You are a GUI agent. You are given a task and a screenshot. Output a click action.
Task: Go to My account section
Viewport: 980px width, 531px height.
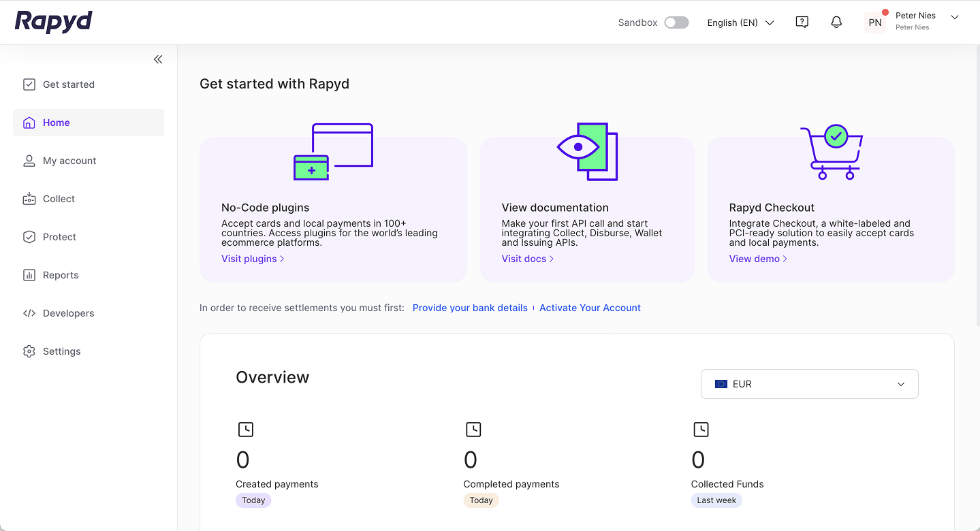[x=89, y=161]
